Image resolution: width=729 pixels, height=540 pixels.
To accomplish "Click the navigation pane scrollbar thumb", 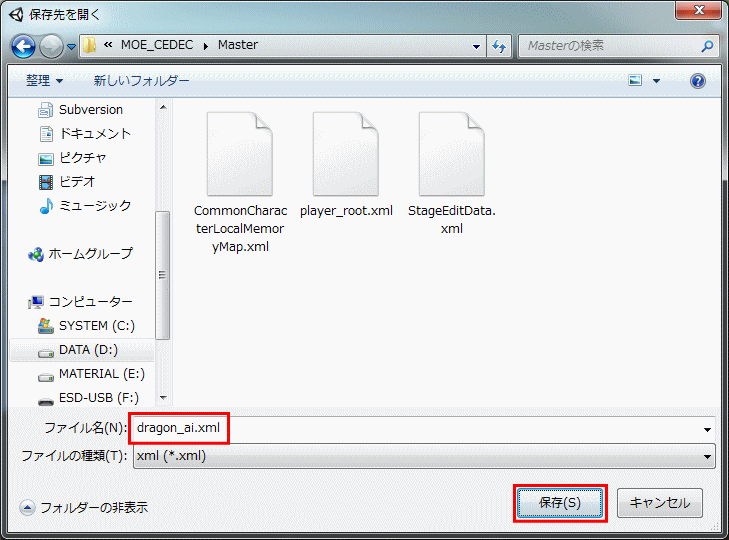I will click(x=163, y=275).
